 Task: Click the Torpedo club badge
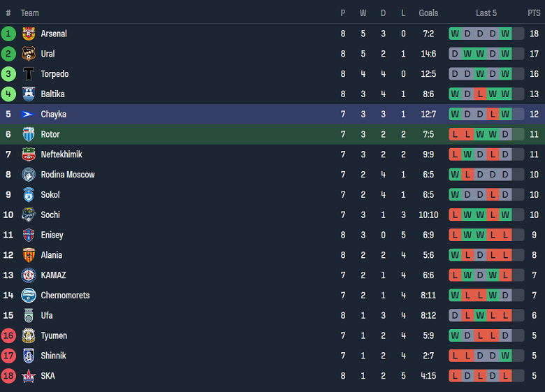(29, 74)
